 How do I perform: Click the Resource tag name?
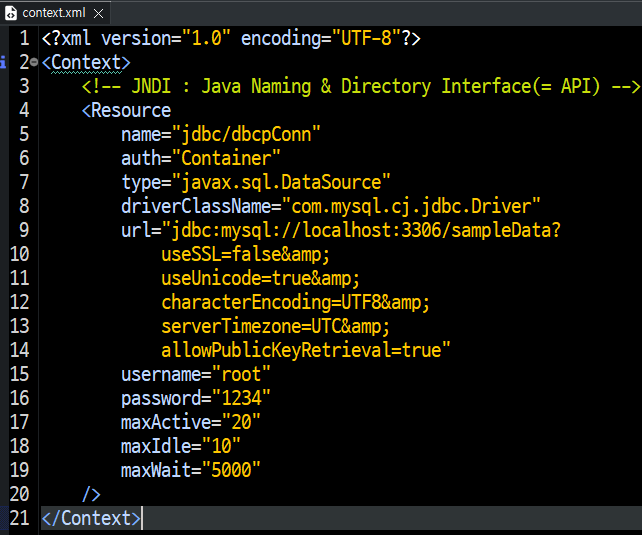click(x=131, y=110)
